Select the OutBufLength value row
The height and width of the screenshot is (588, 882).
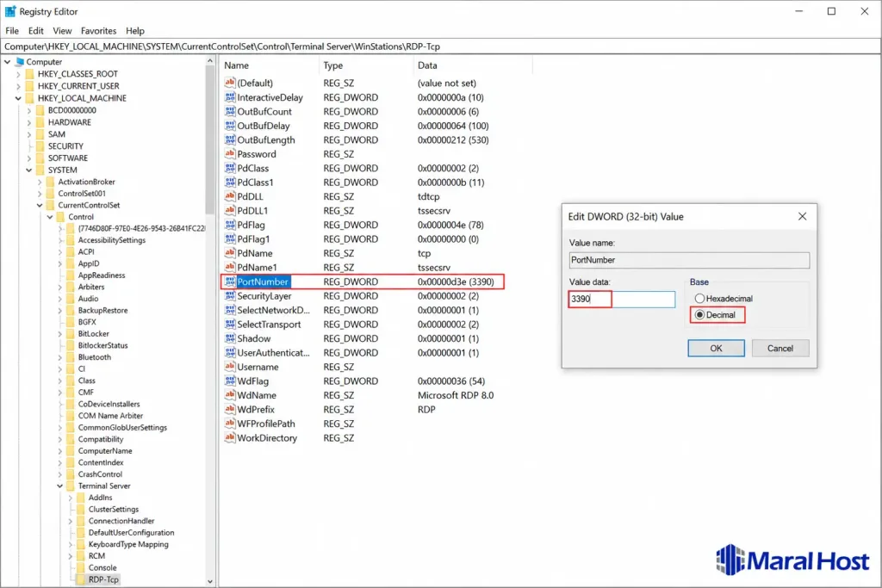[363, 140]
